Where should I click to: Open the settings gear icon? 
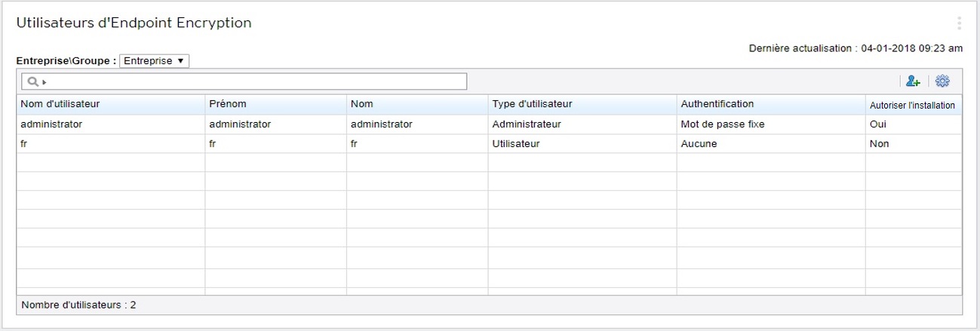942,81
